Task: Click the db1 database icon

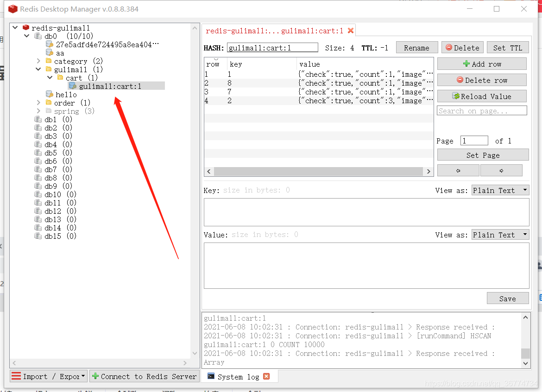Action: (x=38, y=119)
